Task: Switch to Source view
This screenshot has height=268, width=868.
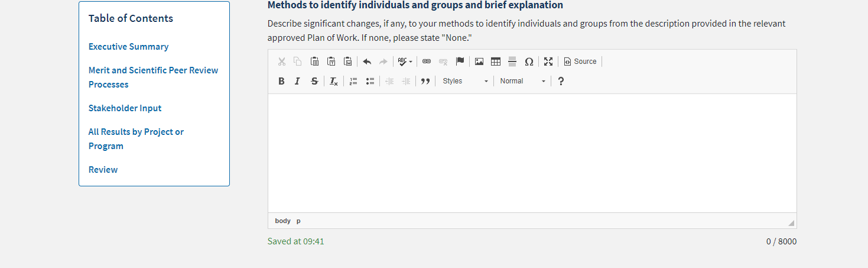Action: (x=580, y=62)
